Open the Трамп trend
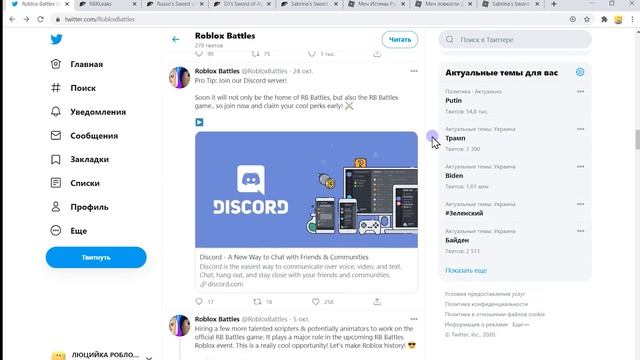 515,138
